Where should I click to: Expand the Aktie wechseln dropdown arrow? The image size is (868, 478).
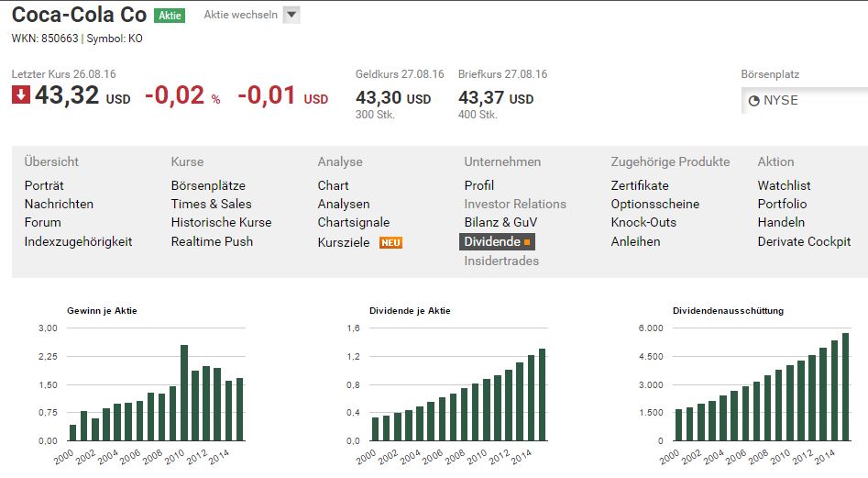click(291, 15)
